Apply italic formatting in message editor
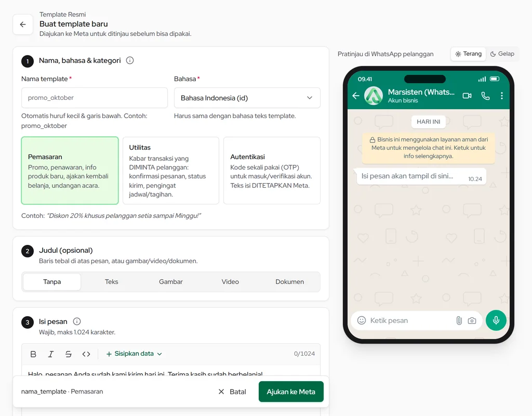The width and height of the screenshot is (532, 416). click(x=51, y=354)
